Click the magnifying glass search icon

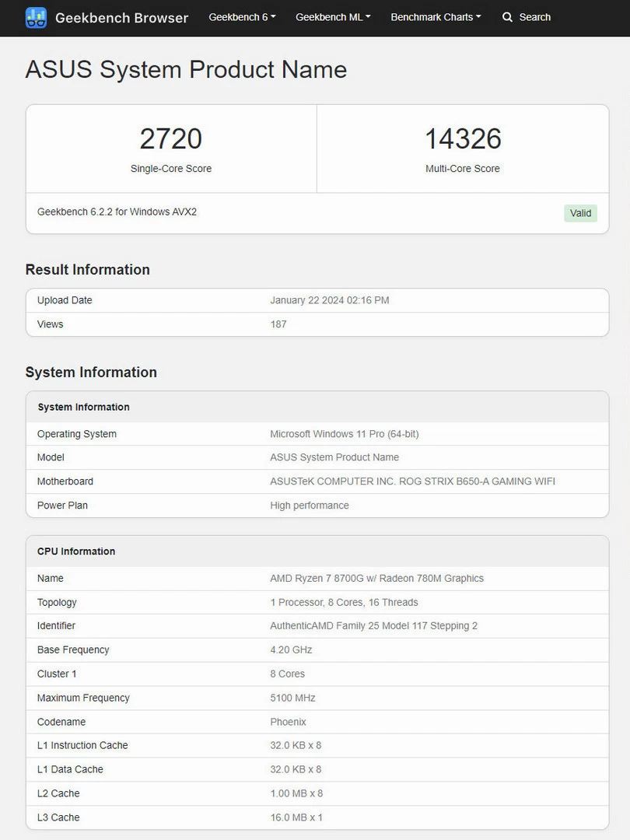(507, 17)
